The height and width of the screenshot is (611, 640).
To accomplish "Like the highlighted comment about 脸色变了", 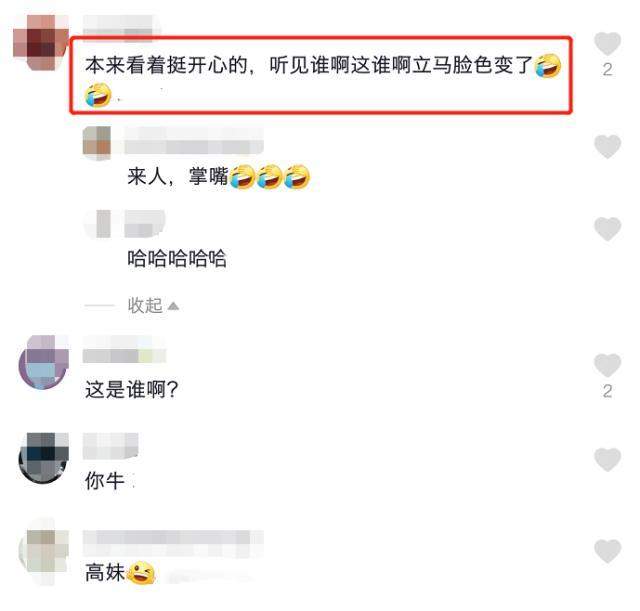I will [607, 43].
